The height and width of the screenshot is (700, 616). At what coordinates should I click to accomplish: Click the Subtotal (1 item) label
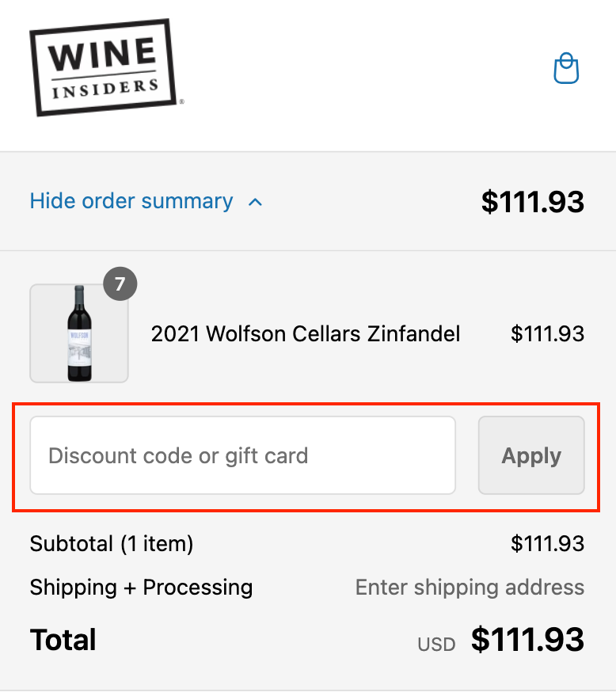coord(112,544)
